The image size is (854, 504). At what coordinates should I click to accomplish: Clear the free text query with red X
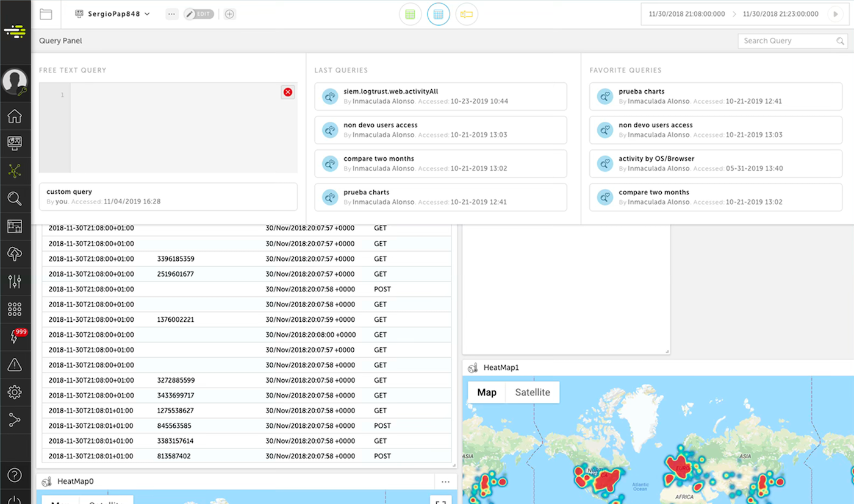288,92
